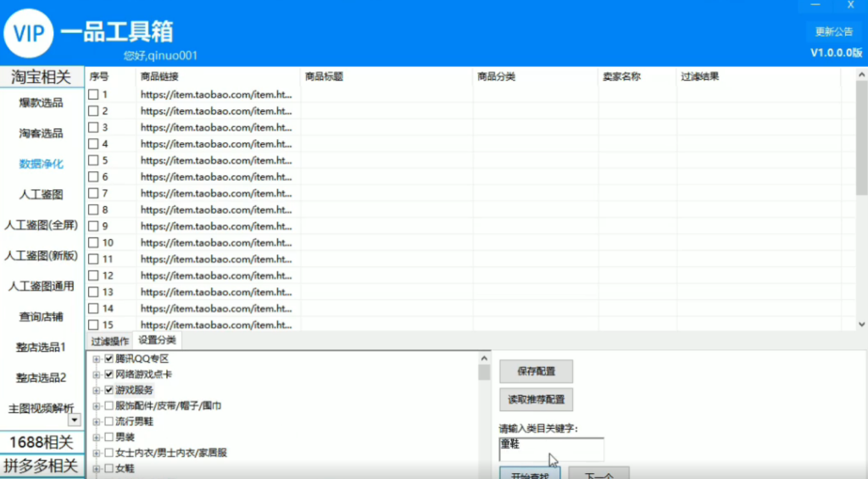This screenshot has height=479, width=868.
Task: Select the row 8 checkbox
Action: pyautogui.click(x=94, y=209)
